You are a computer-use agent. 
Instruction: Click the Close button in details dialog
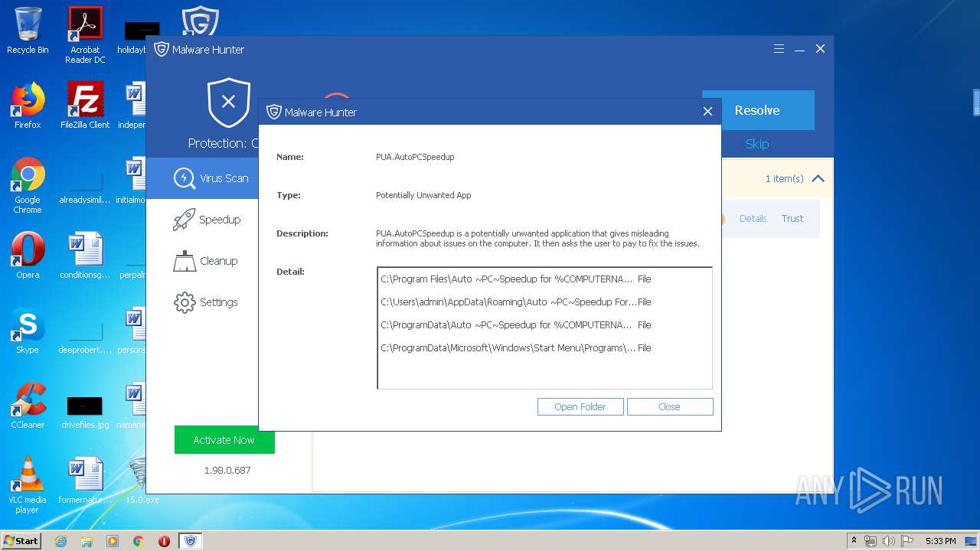point(670,406)
